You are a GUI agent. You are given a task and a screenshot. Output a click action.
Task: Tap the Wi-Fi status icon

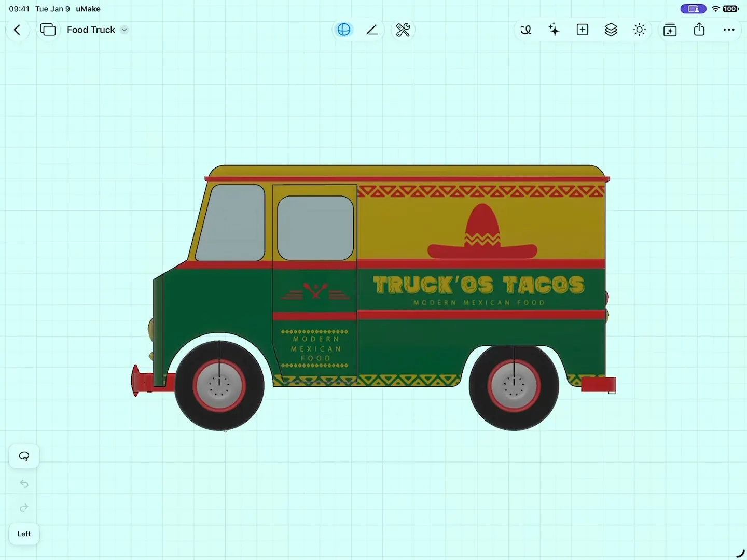pos(716,9)
